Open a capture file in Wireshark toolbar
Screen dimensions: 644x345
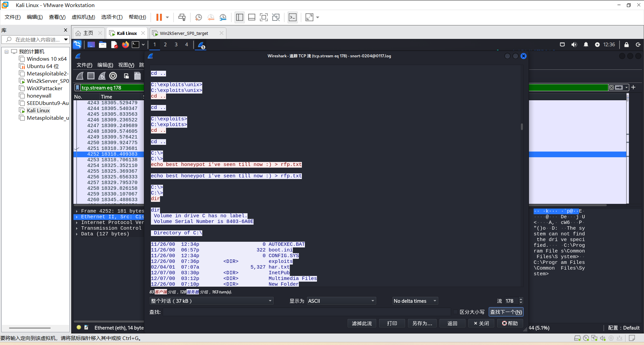click(x=126, y=76)
